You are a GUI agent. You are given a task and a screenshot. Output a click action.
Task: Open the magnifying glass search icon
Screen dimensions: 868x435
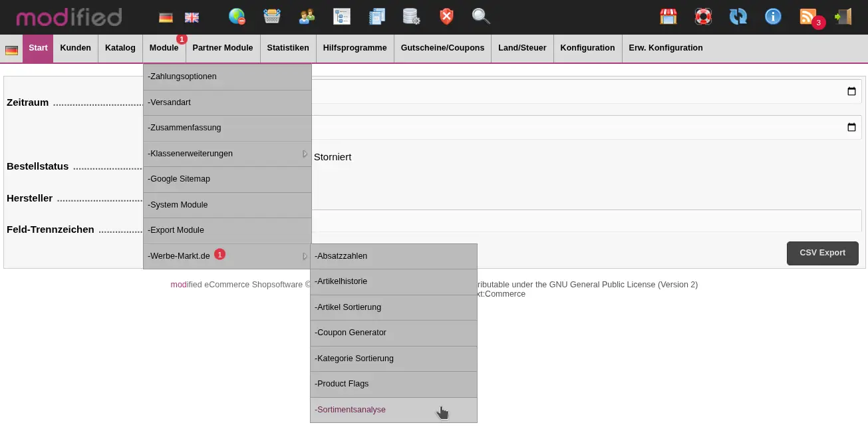pos(481,17)
